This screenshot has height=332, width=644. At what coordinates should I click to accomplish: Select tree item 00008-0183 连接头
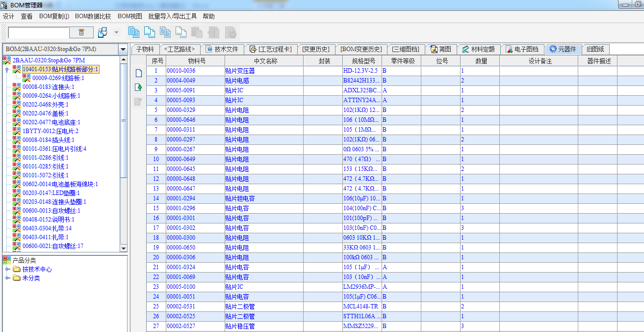click(48, 87)
